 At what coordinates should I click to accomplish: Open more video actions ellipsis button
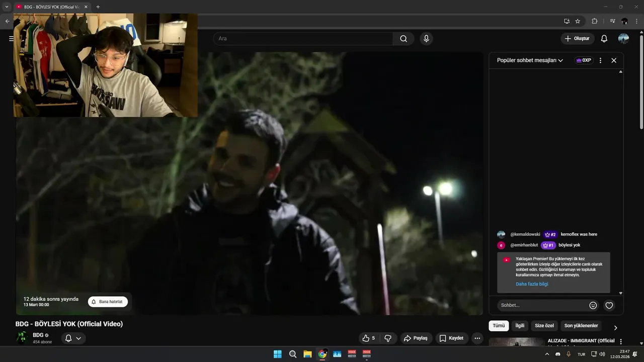477,338
